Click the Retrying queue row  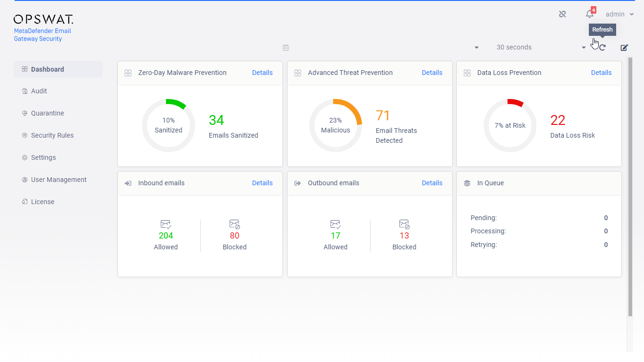[x=539, y=245]
